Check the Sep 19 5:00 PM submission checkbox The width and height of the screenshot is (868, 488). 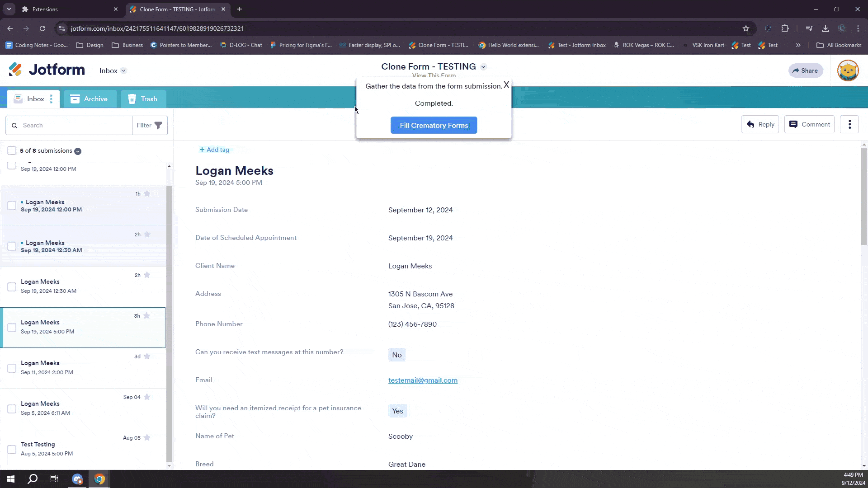point(12,327)
